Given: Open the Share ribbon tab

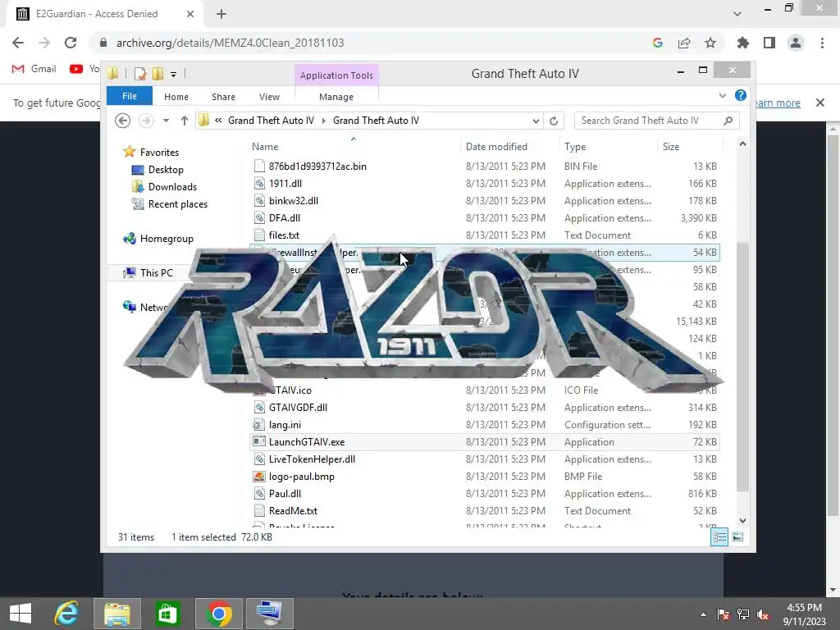Looking at the screenshot, I should click(223, 97).
